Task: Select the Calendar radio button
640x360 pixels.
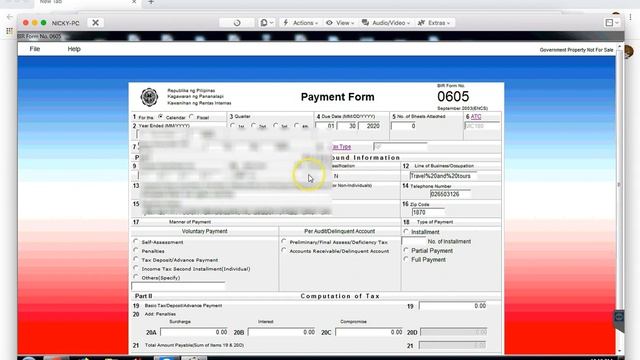Action: [161, 117]
